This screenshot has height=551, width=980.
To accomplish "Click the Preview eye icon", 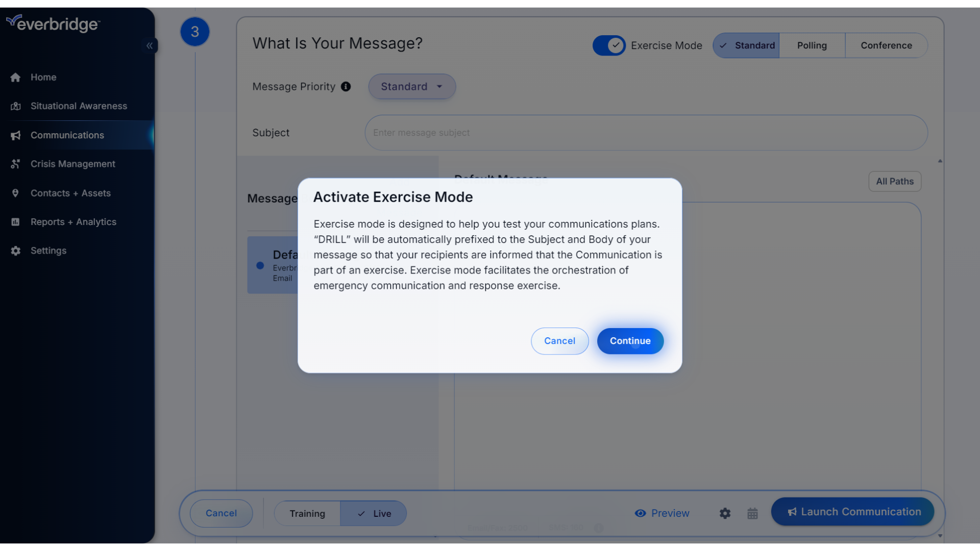I will (640, 513).
